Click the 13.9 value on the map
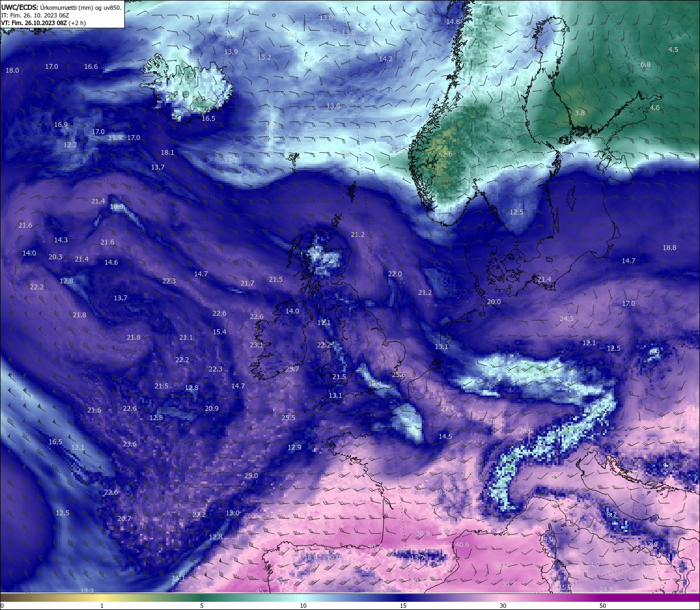The width and height of the screenshot is (700, 610). [x=231, y=52]
